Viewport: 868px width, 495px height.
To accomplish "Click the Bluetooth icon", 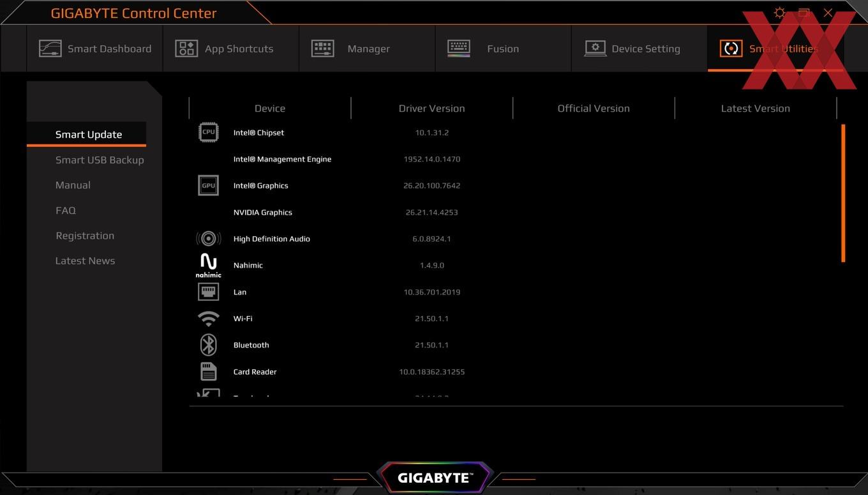I will pyautogui.click(x=209, y=345).
